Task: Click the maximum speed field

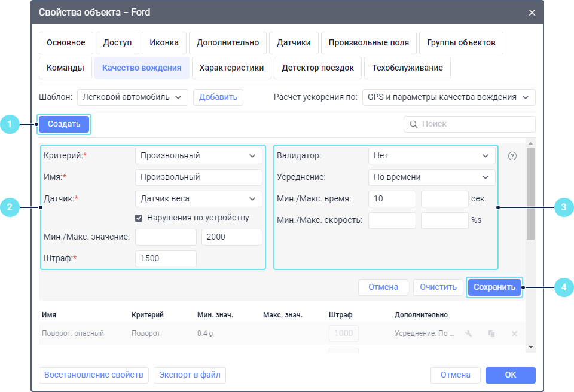Action: (445, 220)
